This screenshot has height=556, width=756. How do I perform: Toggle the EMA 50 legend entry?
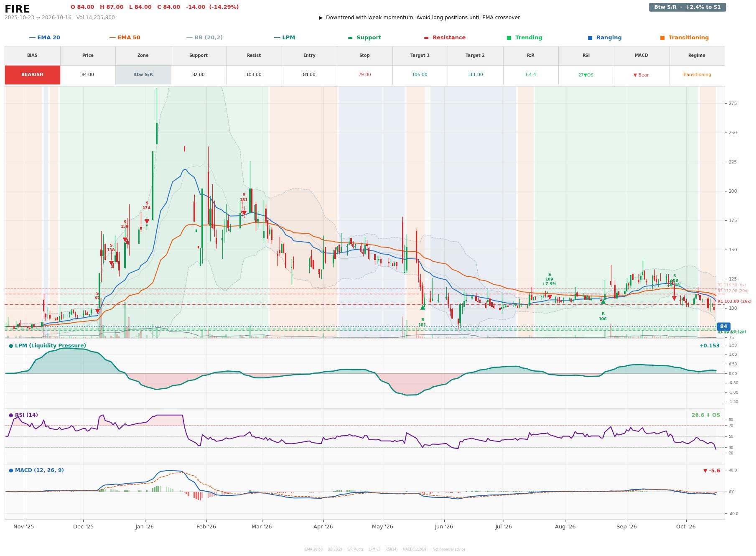[125, 38]
